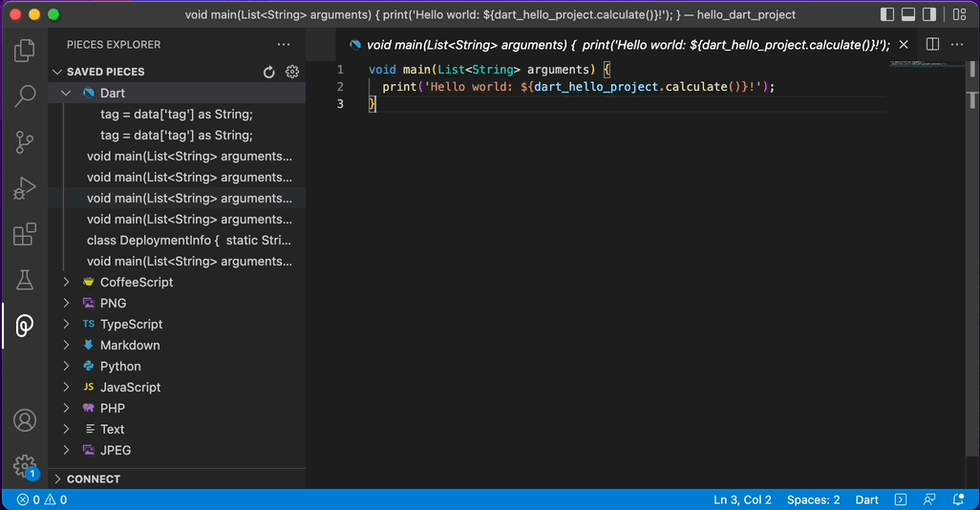Split the editor to the right
The height and width of the screenshot is (510, 980).
[932, 44]
